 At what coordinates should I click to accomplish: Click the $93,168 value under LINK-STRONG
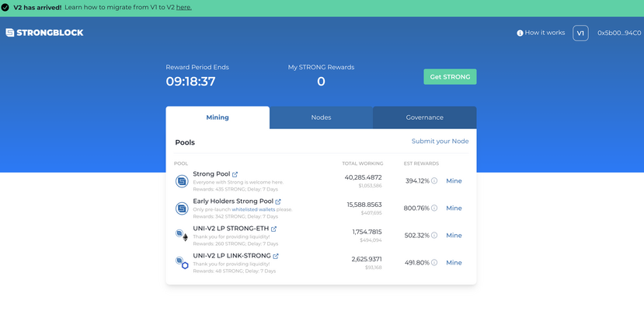tap(374, 268)
